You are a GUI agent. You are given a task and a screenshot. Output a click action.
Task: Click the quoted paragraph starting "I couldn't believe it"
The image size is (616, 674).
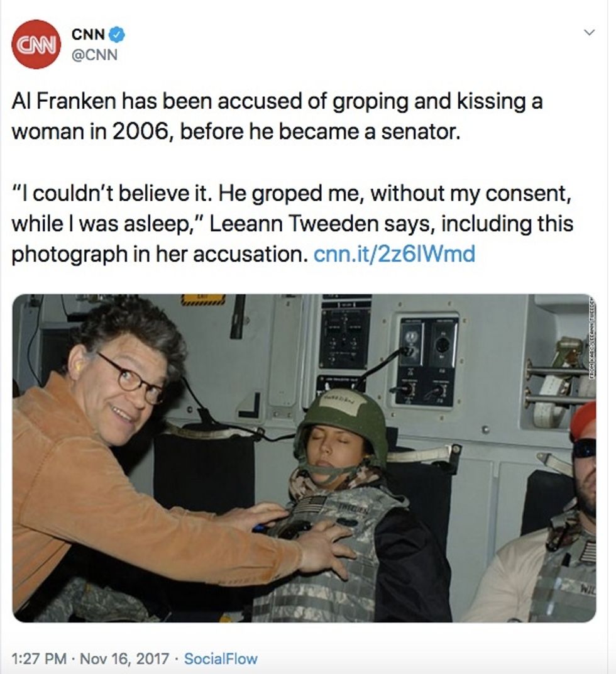(x=292, y=224)
